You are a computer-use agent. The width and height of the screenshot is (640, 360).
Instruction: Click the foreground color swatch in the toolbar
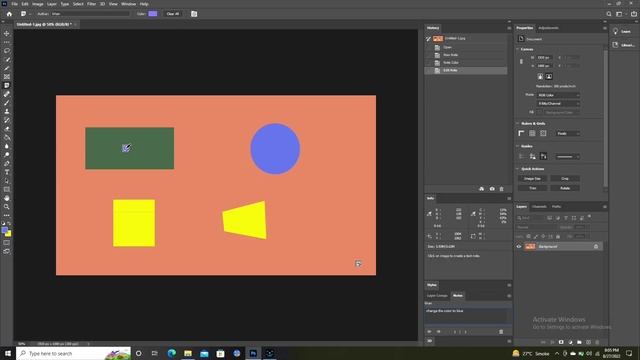point(4,230)
